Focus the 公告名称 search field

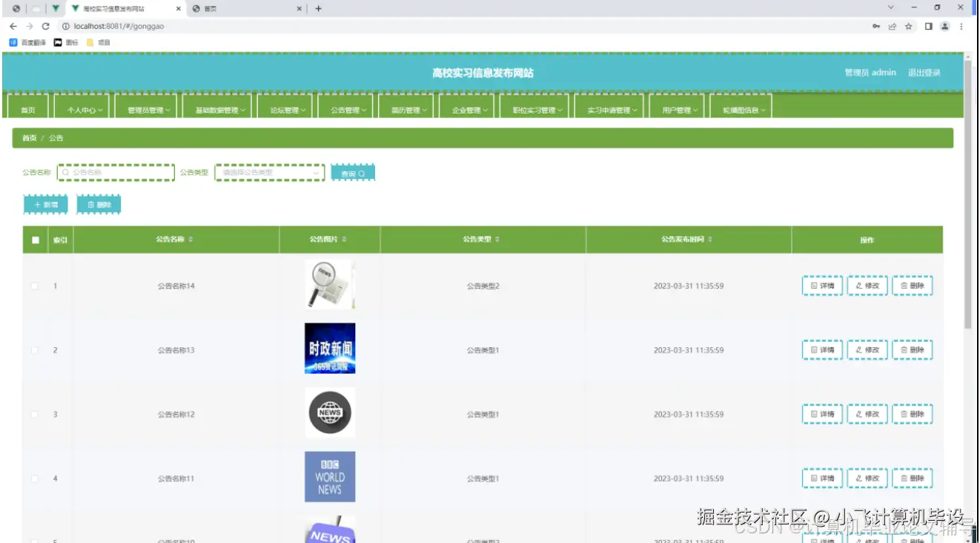tap(116, 172)
